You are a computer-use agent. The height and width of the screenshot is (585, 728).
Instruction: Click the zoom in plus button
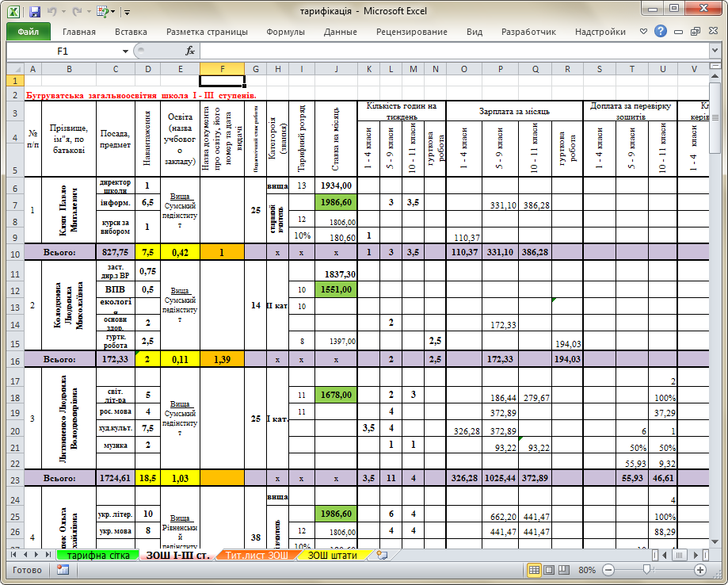(x=700, y=570)
